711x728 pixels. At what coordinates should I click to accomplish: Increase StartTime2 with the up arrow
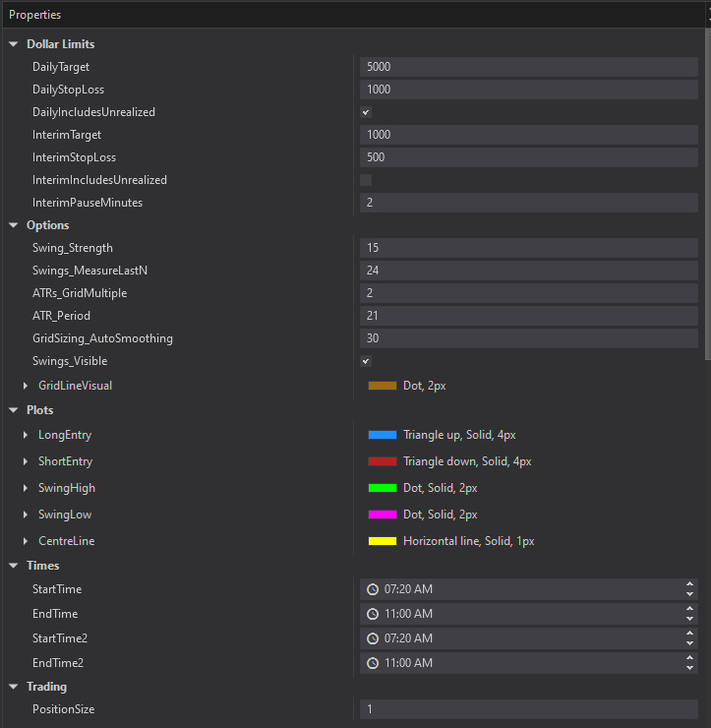pyautogui.click(x=689, y=634)
